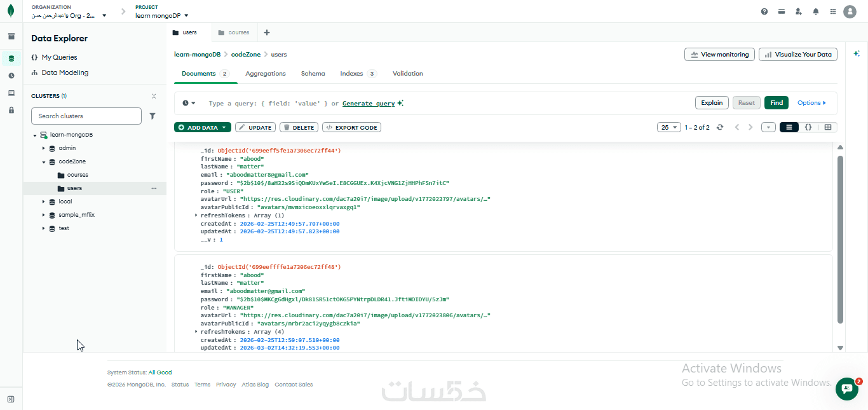Click the documents vertical scrollbar
868x410 pixels.
click(x=840, y=238)
